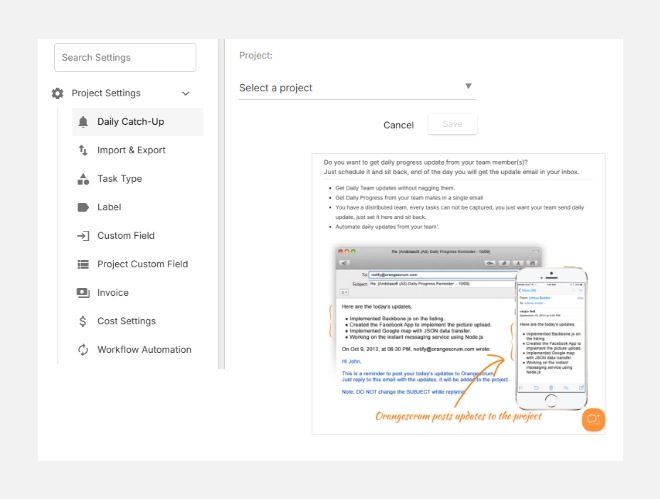Collapse the Project Settings section chevron
The height and width of the screenshot is (499, 660).
coord(186,94)
